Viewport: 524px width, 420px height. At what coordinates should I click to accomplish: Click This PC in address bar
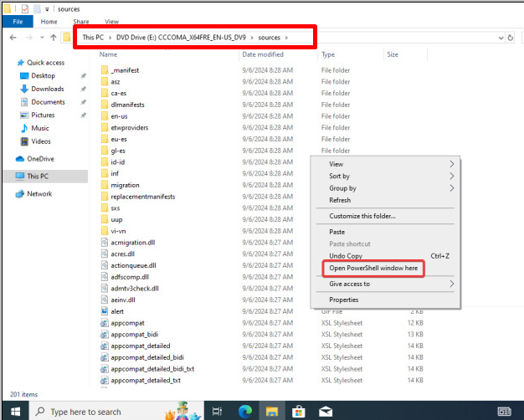(93, 38)
